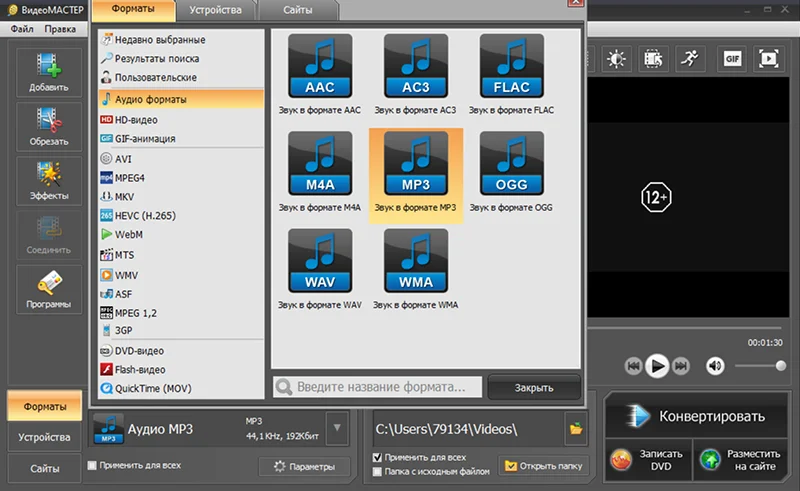Select Flash-видео category
This screenshot has height=491, width=800.
pyautogui.click(x=181, y=370)
